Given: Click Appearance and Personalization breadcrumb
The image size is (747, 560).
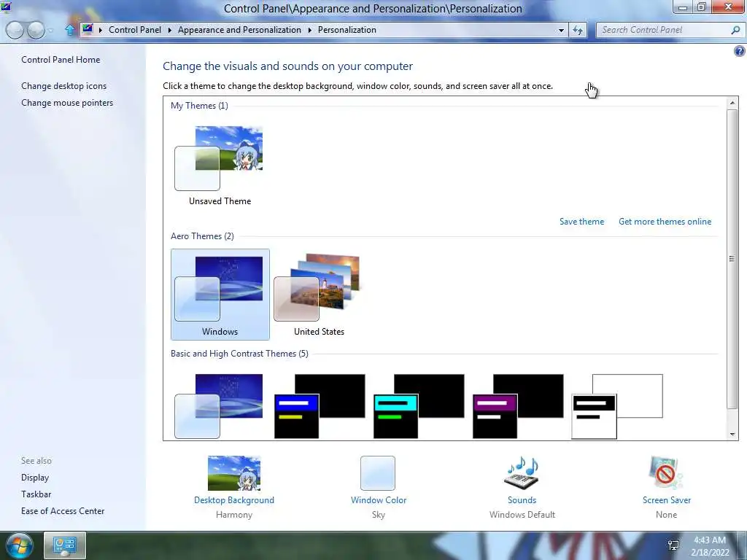Looking at the screenshot, I should click(239, 29).
